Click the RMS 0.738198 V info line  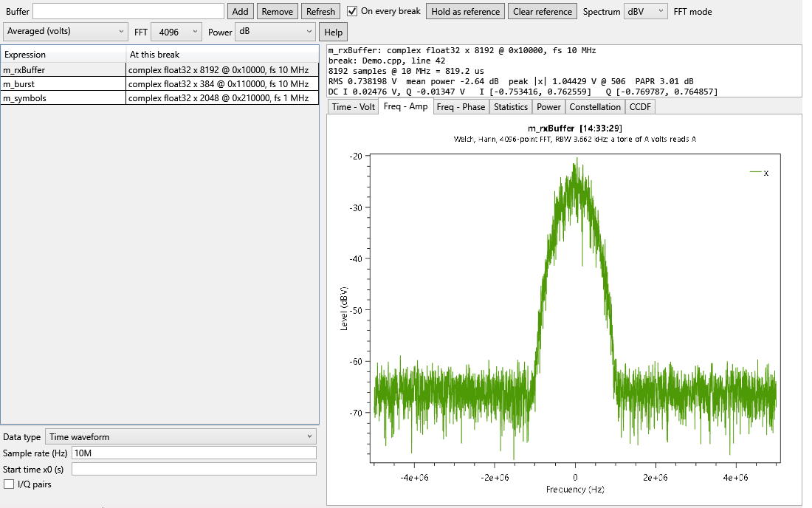tap(511, 81)
